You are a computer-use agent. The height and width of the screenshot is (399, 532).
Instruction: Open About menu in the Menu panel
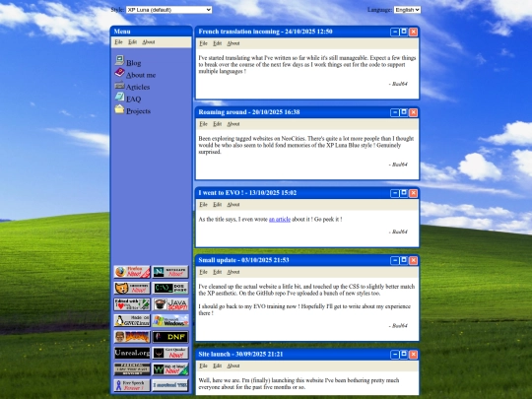click(148, 42)
